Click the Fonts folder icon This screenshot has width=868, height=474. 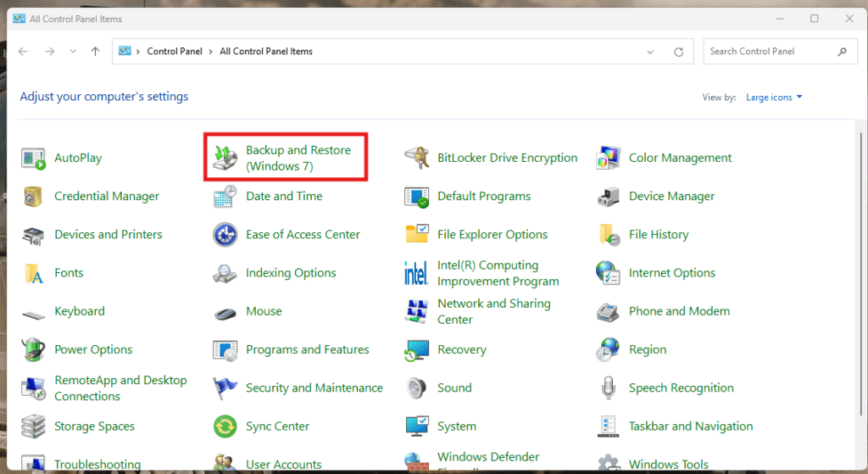pyautogui.click(x=34, y=273)
